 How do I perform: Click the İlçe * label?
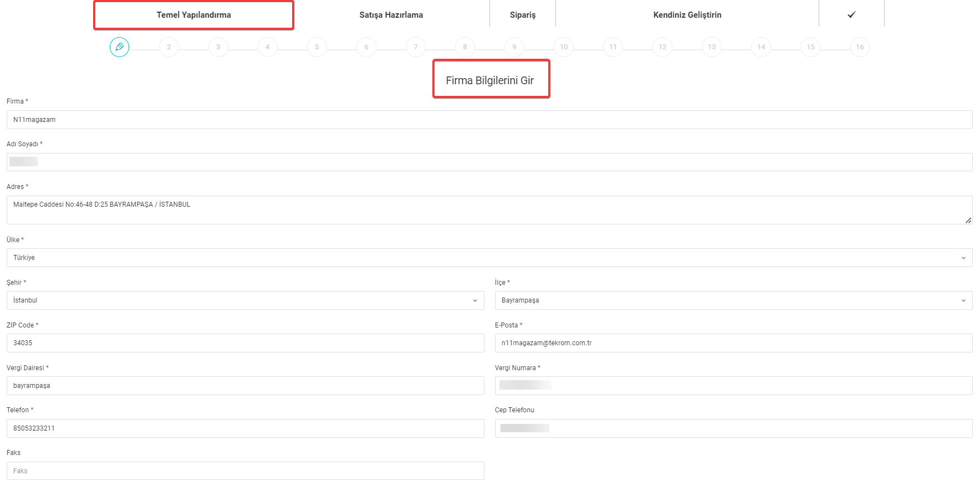click(x=502, y=283)
